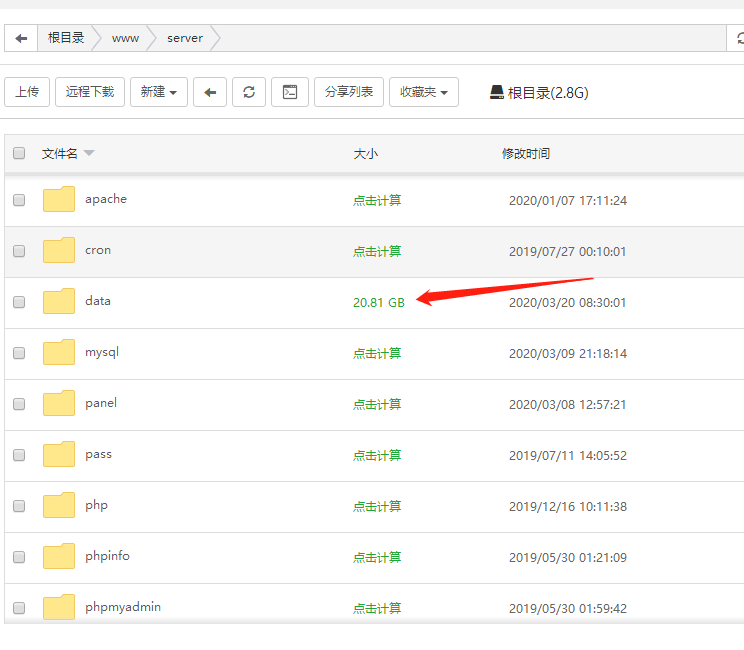Image resolution: width=744 pixels, height=650 pixels.
Task: Refresh the file list
Action: pyautogui.click(x=249, y=92)
